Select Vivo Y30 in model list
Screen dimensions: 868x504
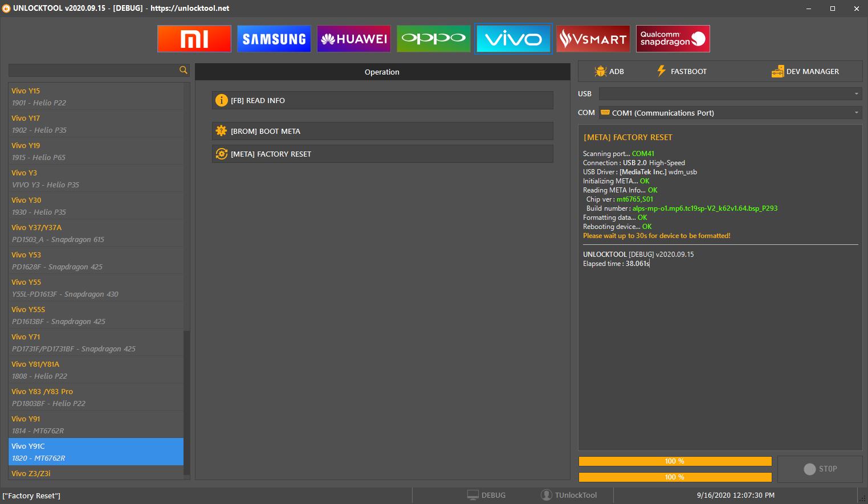pos(96,206)
